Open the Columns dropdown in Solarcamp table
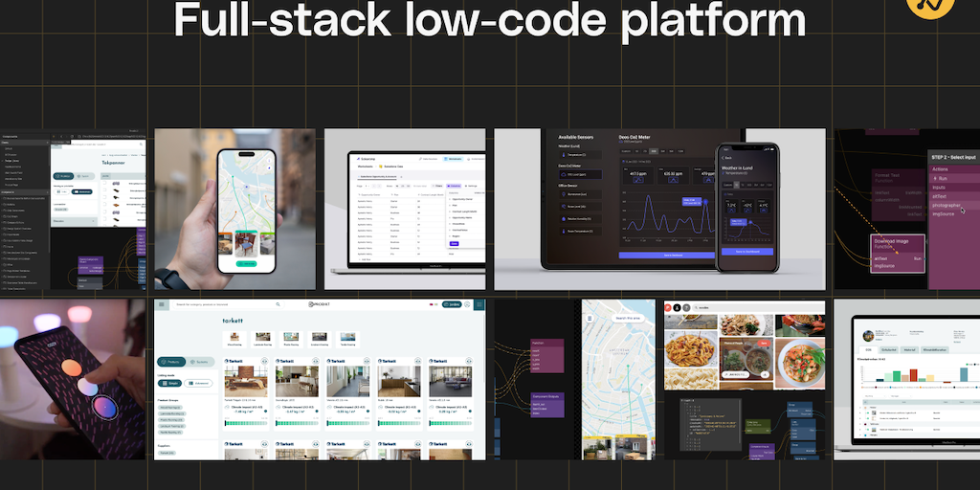 (x=453, y=186)
